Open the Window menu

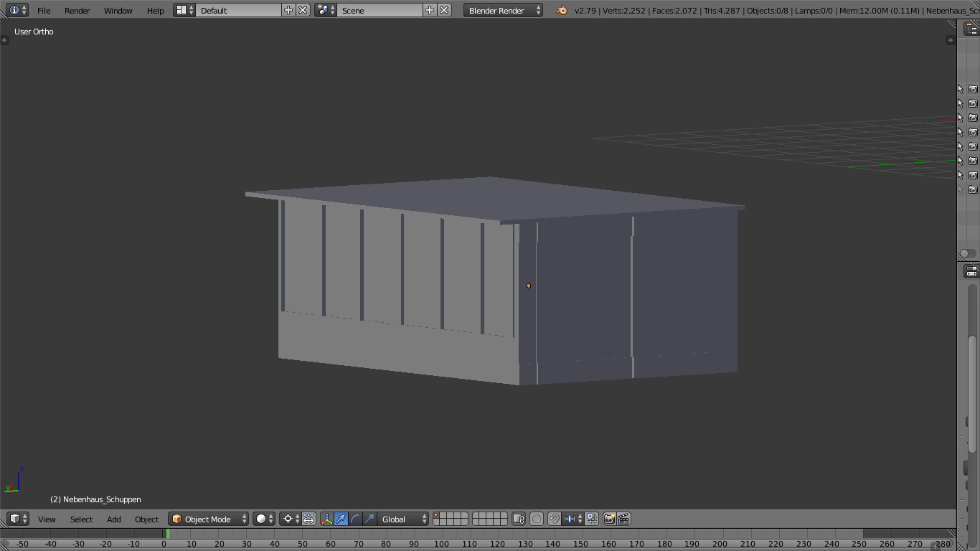pos(118,10)
